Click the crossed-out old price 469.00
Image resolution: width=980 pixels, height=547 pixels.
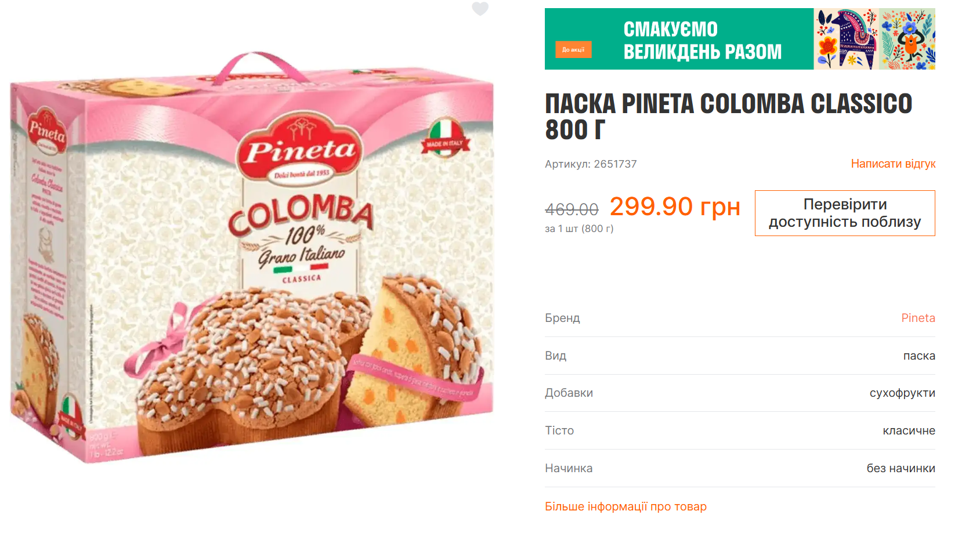[572, 209]
